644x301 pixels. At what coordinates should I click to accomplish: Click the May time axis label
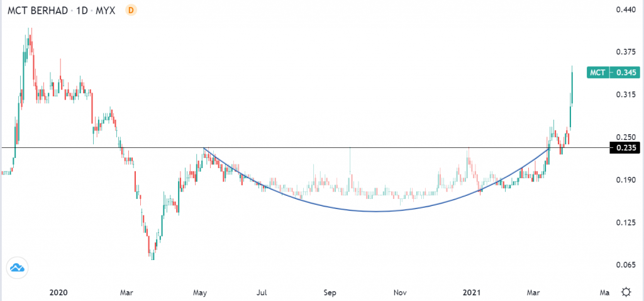coord(199,293)
